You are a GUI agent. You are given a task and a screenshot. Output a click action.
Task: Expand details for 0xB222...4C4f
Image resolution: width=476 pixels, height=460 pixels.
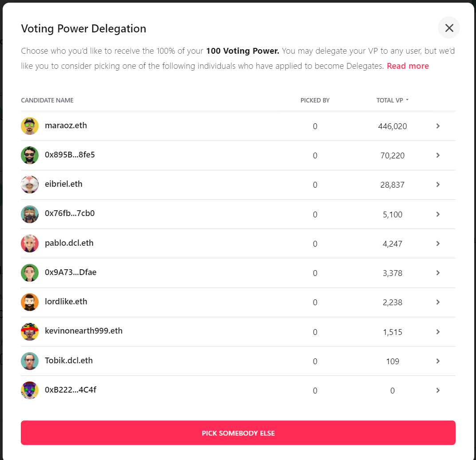(x=438, y=390)
